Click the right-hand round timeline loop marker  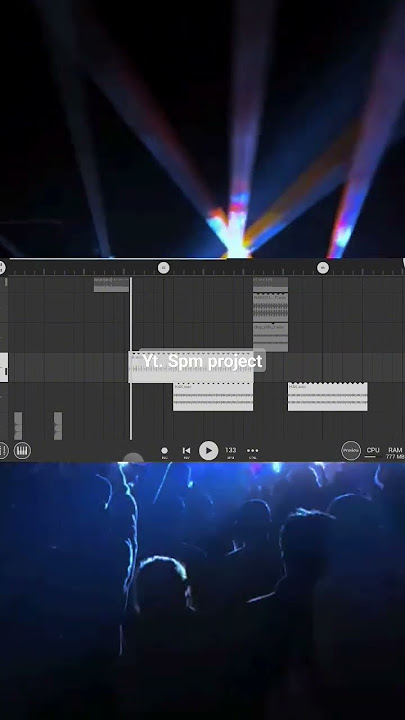click(x=323, y=268)
